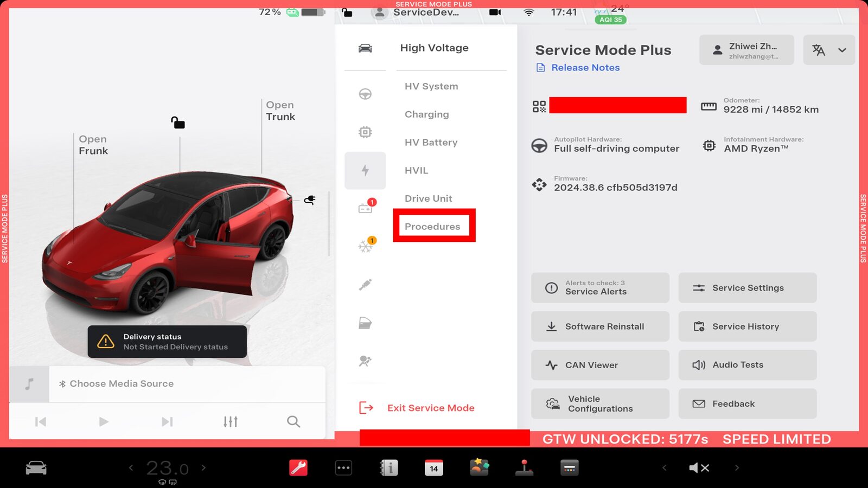This screenshot has height=488, width=868.
Task: Unmute the volume speaker icon
Action: (x=699, y=467)
